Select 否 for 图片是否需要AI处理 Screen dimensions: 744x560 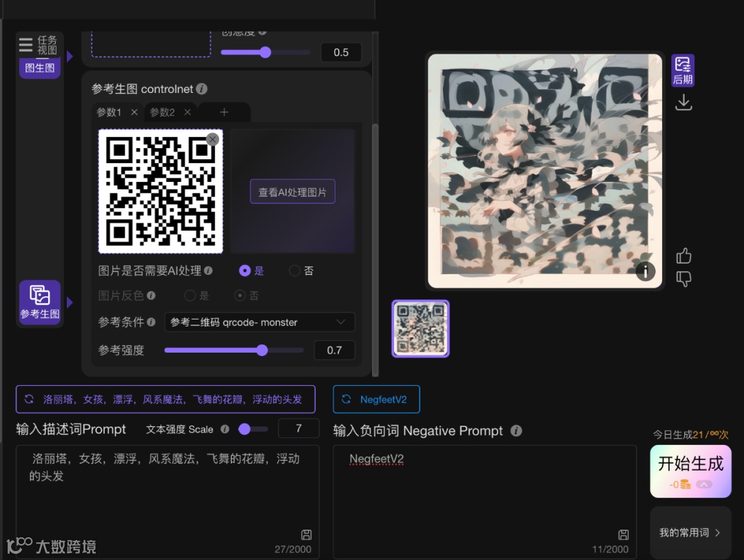(x=295, y=271)
